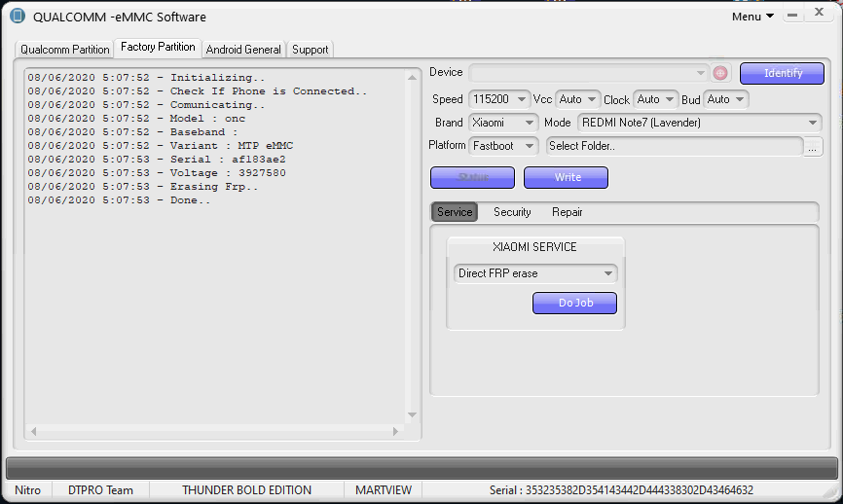Click the bottom progress bar
Image resolution: width=843 pixels, height=504 pixels.
tap(421, 468)
